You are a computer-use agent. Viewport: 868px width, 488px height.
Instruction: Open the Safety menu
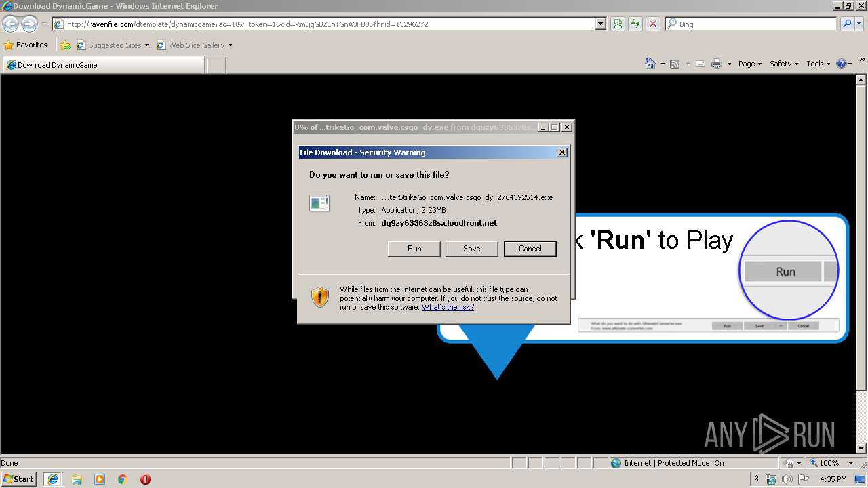click(x=783, y=64)
